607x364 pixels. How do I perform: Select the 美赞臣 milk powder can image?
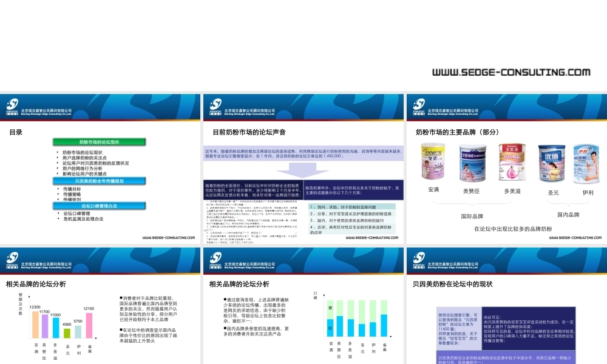(473, 163)
